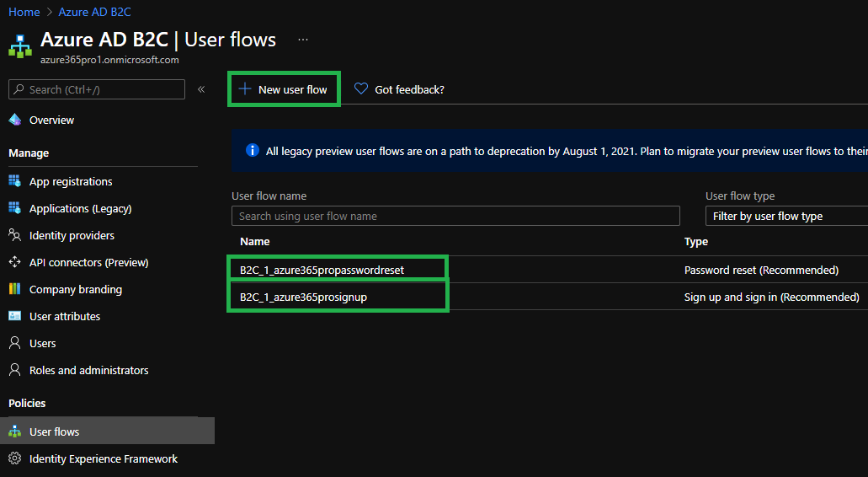868x477 pixels.
Task: Open the Filter by user flow type dropdown
Action: [x=786, y=216]
